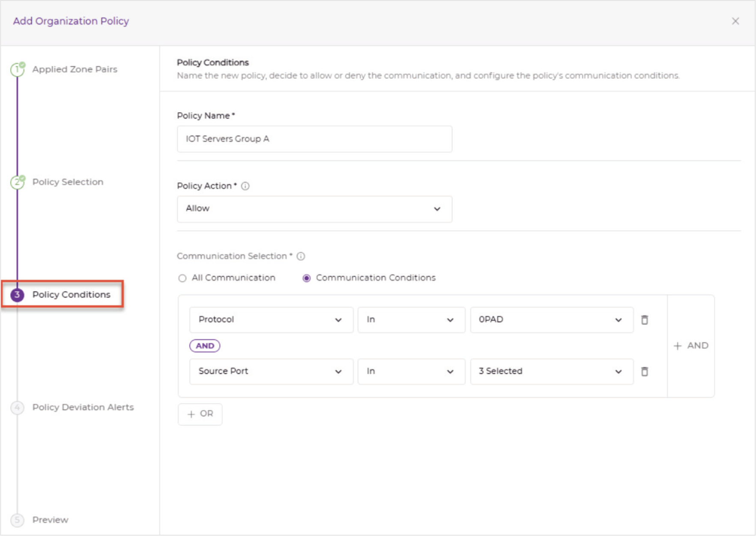Click step 2 circle icon
Image resolution: width=756 pixels, height=536 pixels.
pos(17,182)
